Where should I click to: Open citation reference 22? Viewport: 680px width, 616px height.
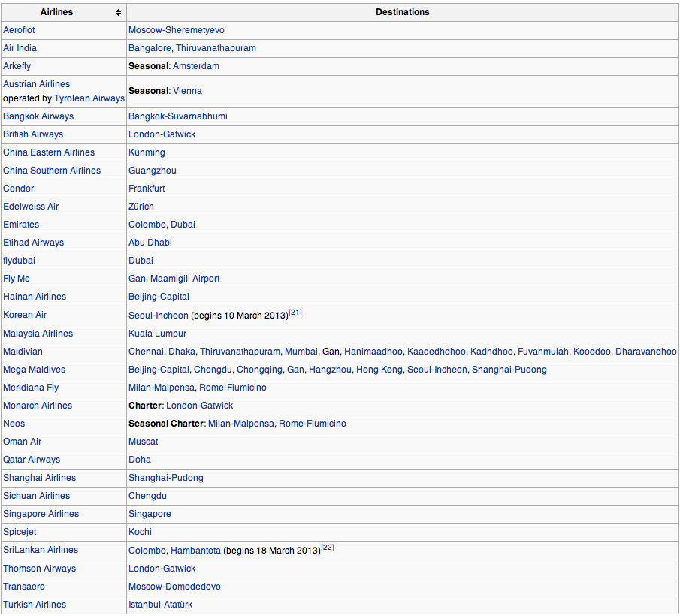[x=328, y=548]
